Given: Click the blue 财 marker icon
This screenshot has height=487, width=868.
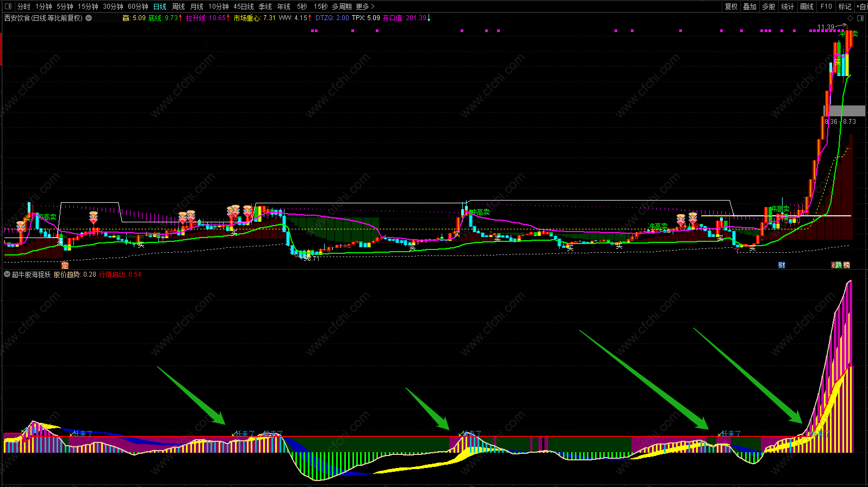Looking at the screenshot, I should coord(782,265).
